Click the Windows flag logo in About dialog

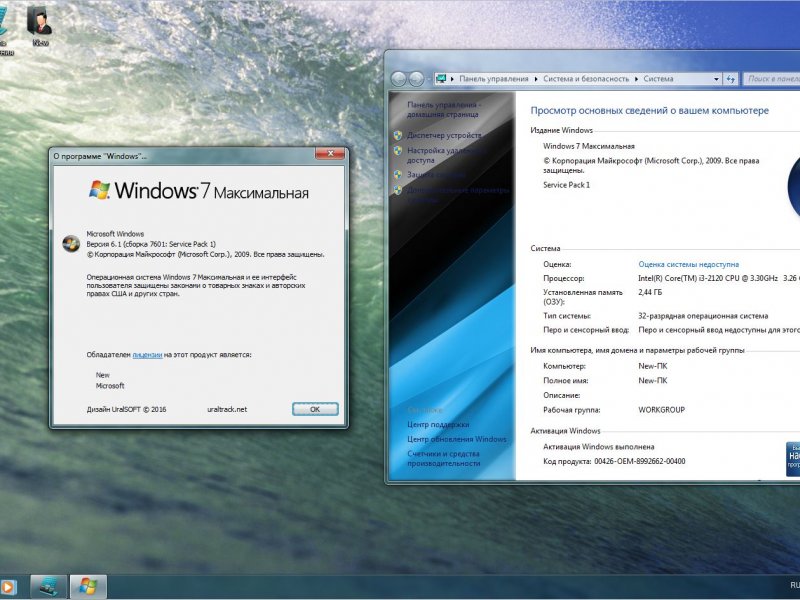pos(99,190)
